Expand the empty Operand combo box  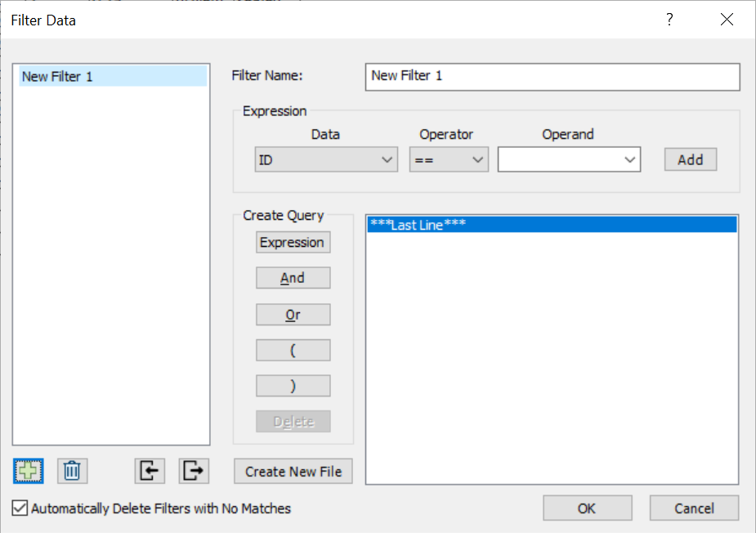coord(568,159)
